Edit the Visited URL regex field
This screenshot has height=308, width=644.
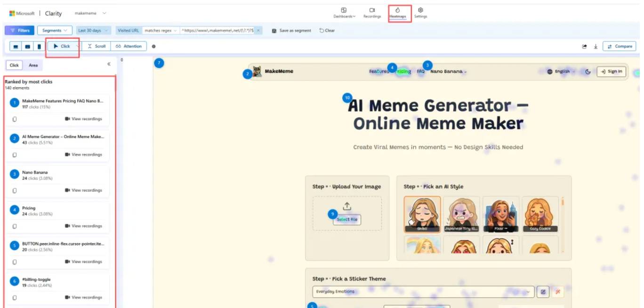click(x=217, y=30)
